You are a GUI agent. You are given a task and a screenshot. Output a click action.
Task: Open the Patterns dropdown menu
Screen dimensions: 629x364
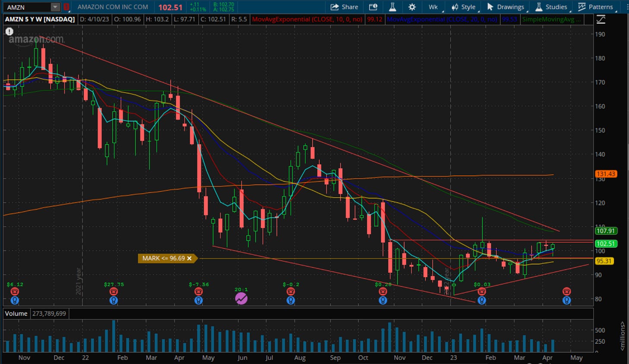coord(596,7)
